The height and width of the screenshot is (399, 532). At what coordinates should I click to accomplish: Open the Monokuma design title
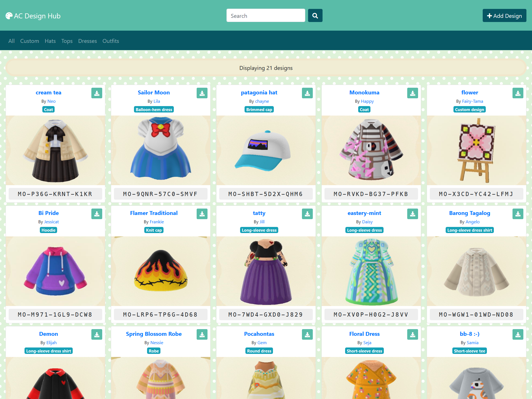(x=364, y=92)
